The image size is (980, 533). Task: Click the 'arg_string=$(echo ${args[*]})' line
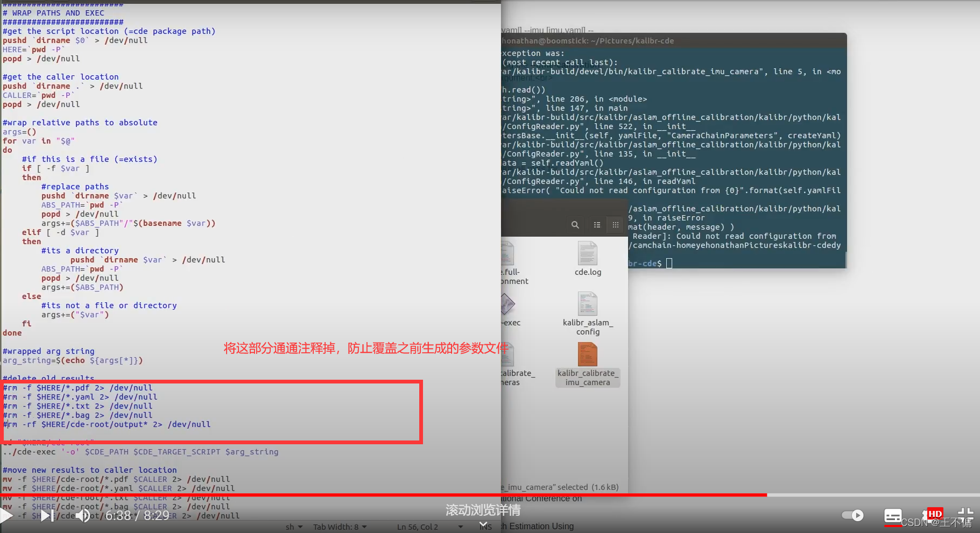pyautogui.click(x=73, y=360)
